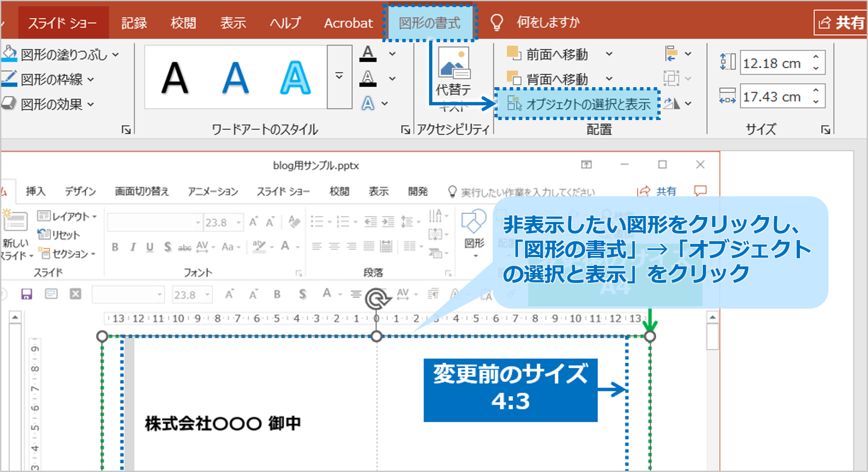Click 共有 in the inner PowerPoint window
The height and width of the screenshot is (472, 868).
657,191
